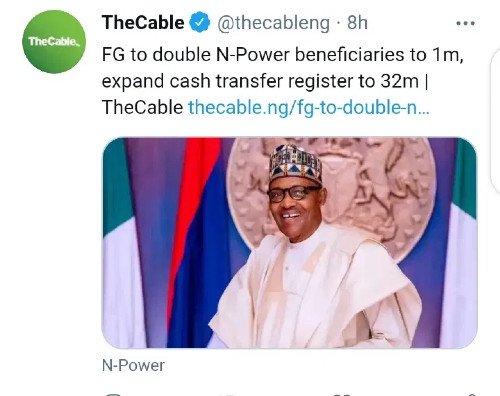This screenshot has width=500, height=396.
Task: Click the tweet headline starting "FG to double"
Action: (x=282, y=55)
